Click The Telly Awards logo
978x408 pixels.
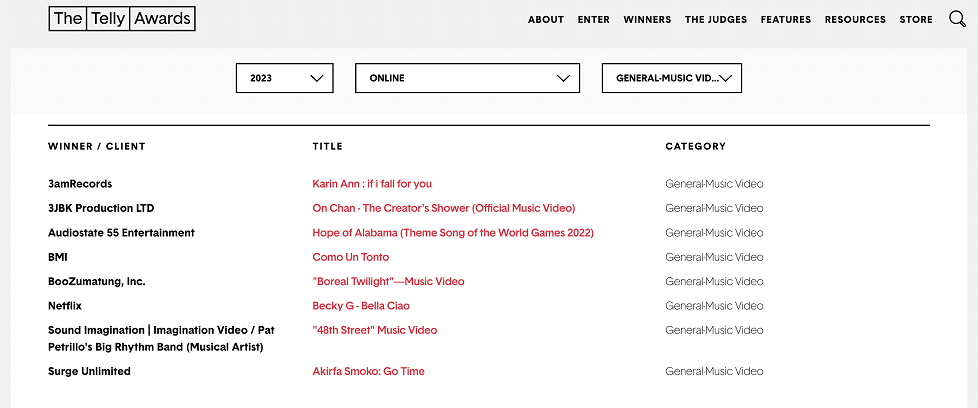[122, 19]
